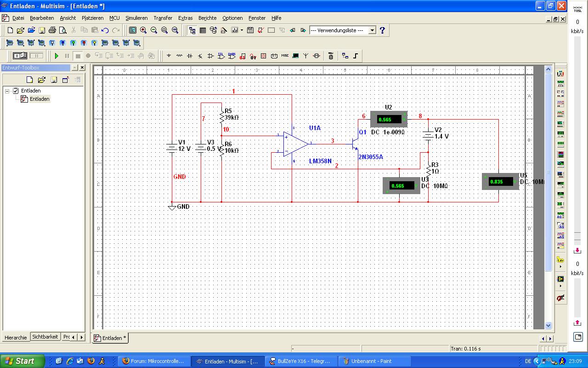Click the vertical scrollbar down arrow

(x=548, y=325)
